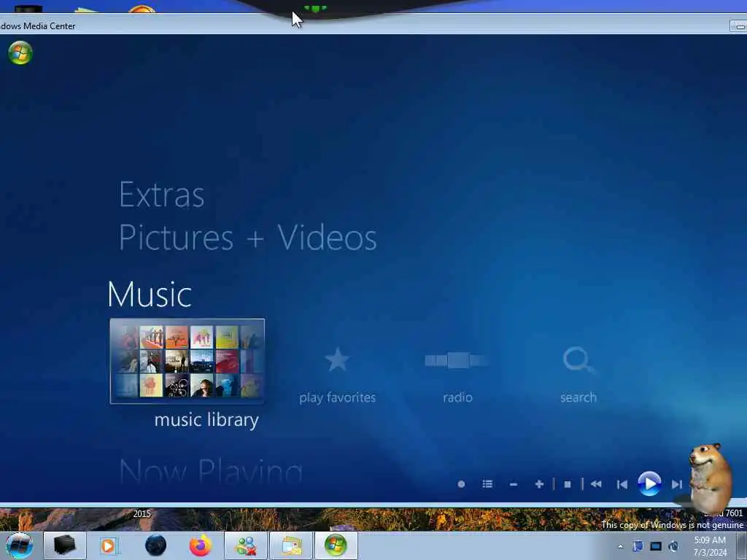Click the blue play button
747x560 pixels.
[x=649, y=484]
